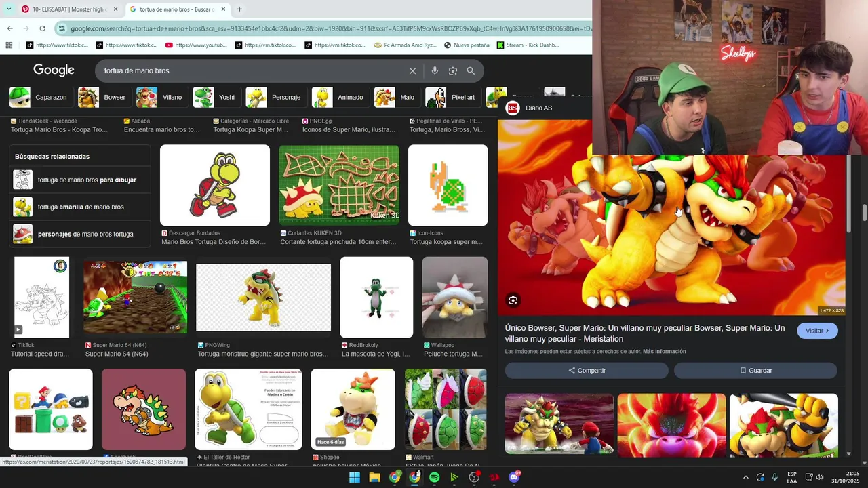868x488 pixels.
Task: Open the YouTube bookmark in bookmarks bar
Action: (x=196, y=45)
